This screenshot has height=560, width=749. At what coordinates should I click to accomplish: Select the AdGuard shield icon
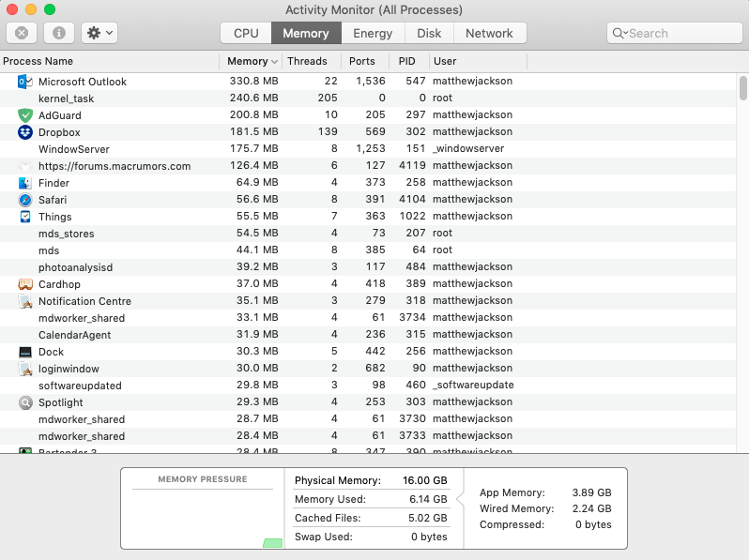[x=25, y=115]
